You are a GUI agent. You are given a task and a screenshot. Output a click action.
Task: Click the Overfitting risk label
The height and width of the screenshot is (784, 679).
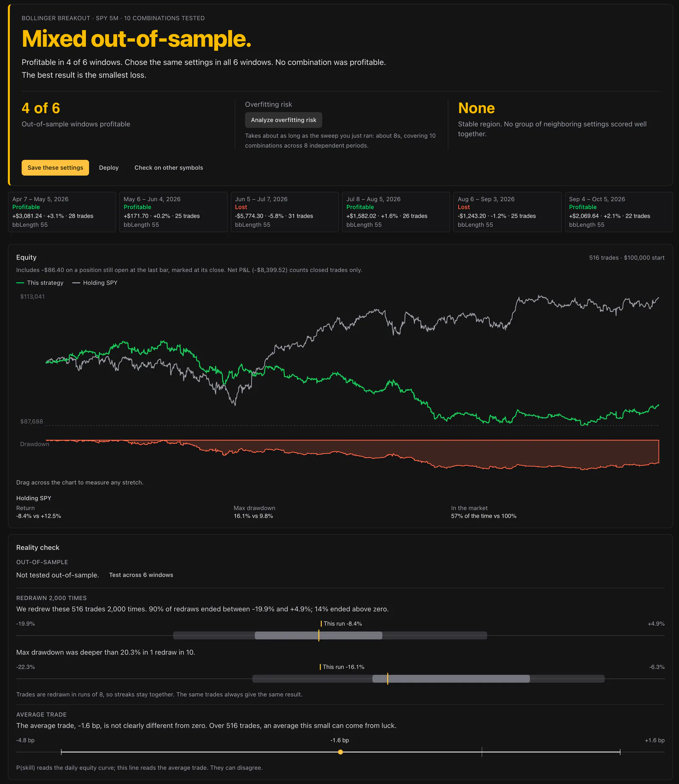(x=268, y=104)
